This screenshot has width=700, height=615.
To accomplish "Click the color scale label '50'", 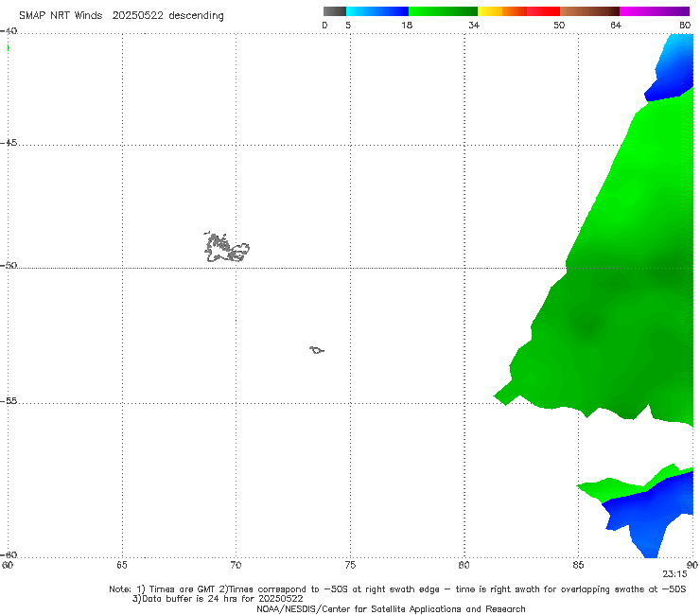I will [559, 25].
